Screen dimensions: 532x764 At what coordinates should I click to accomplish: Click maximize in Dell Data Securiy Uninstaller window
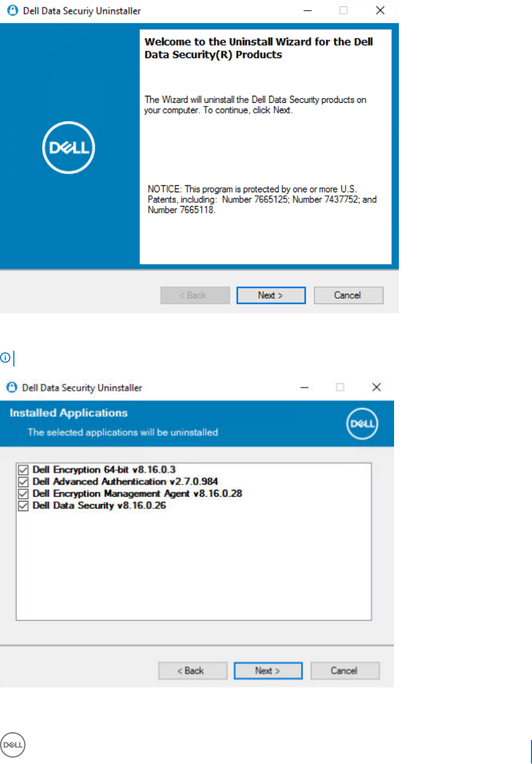[343, 10]
